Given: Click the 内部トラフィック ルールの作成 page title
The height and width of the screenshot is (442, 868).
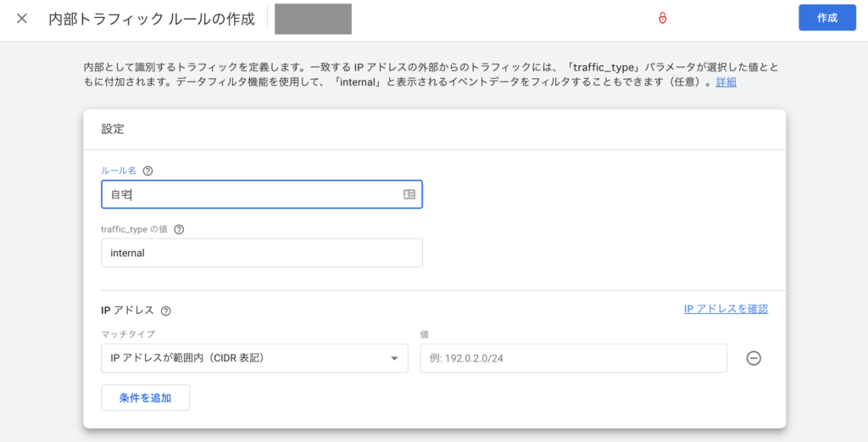Looking at the screenshot, I should (x=152, y=19).
